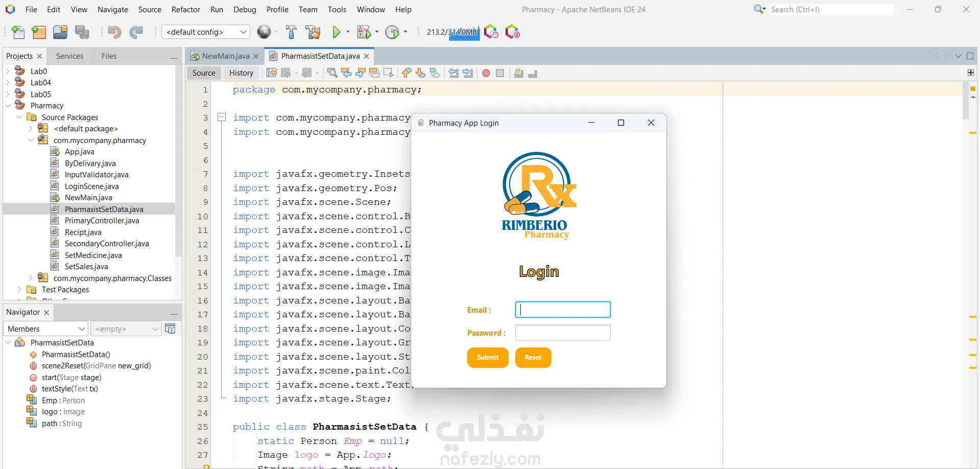Expand the default package node

pyautogui.click(x=31, y=128)
